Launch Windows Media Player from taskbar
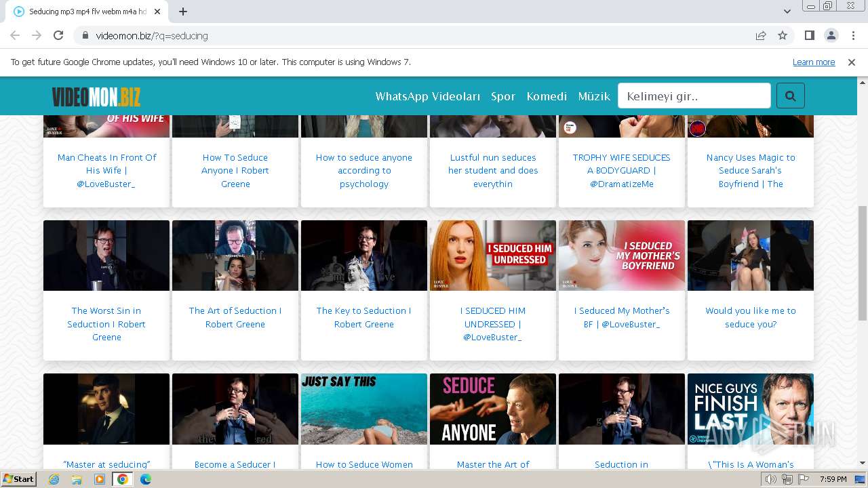868x488 pixels. [100, 479]
